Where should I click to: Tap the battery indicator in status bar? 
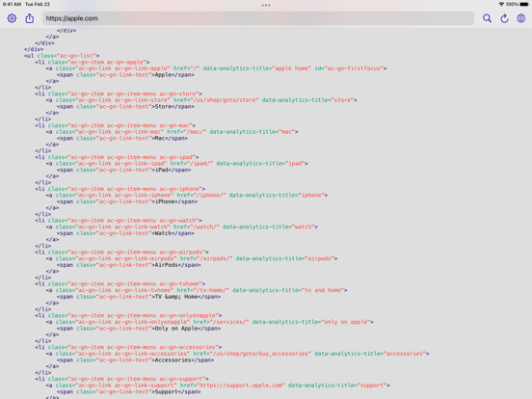[x=524, y=4]
